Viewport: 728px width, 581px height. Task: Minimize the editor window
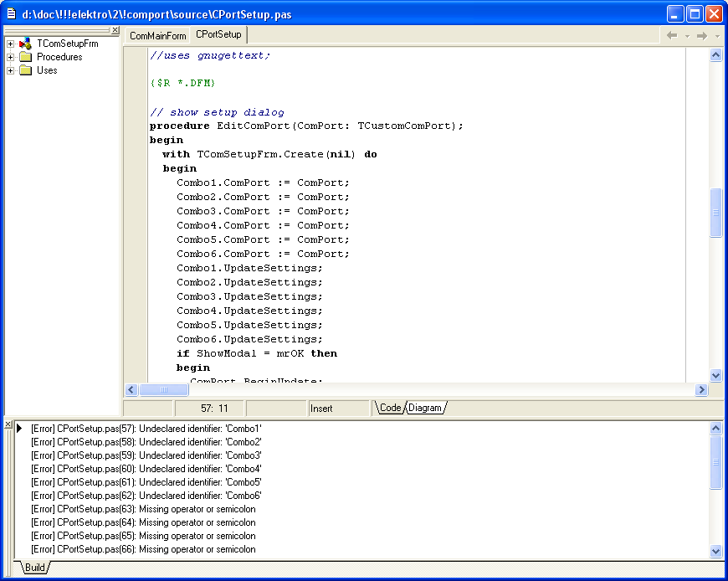[x=675, y=14]
